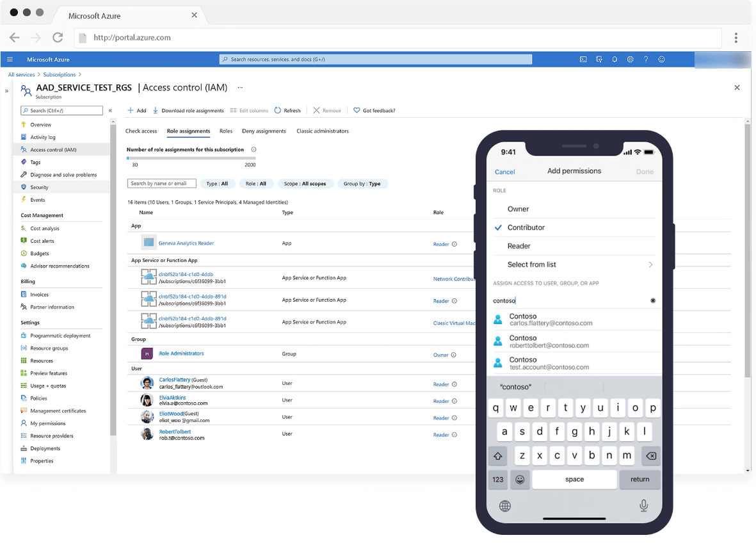
Task: Open the help question mark icon
Action: [646, 60]
